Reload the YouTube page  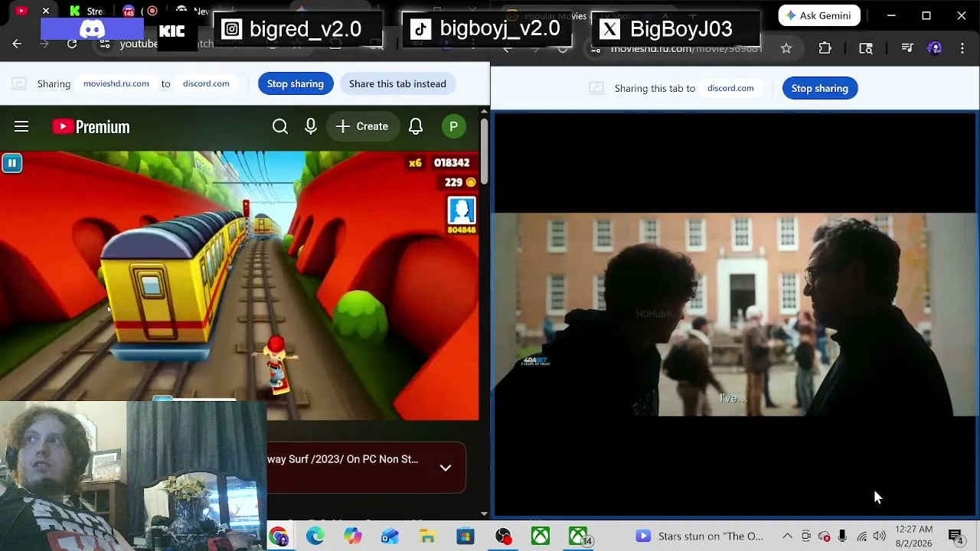point(72,44)
